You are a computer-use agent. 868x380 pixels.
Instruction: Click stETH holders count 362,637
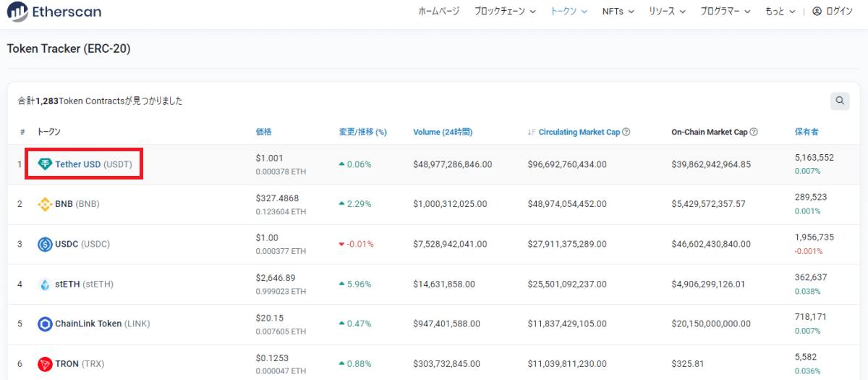tap(811, 277)
